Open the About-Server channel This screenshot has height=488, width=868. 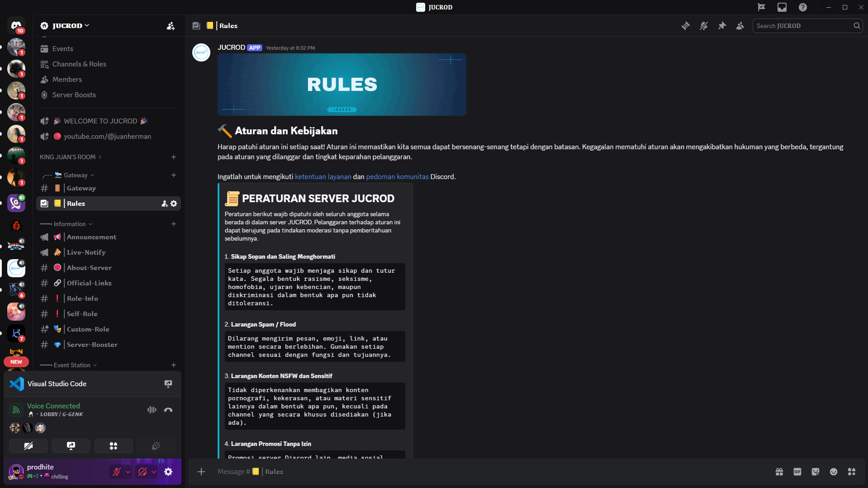click(x=109, y=268)
